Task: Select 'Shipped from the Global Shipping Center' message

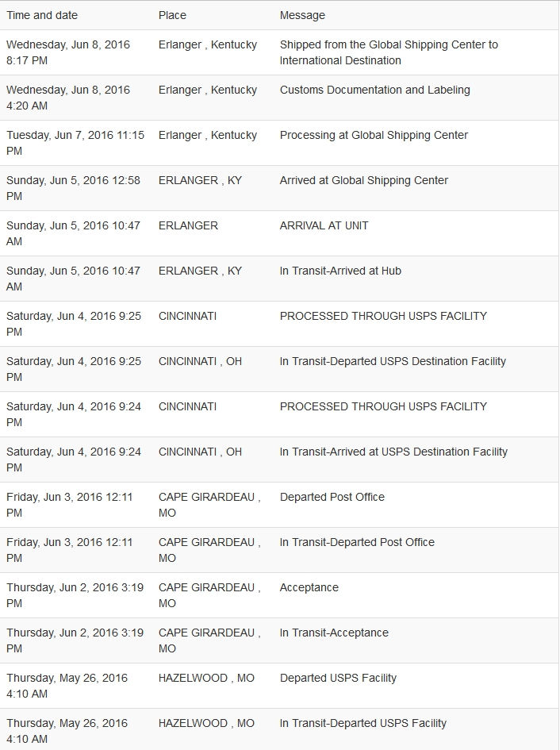Action: 389,52
